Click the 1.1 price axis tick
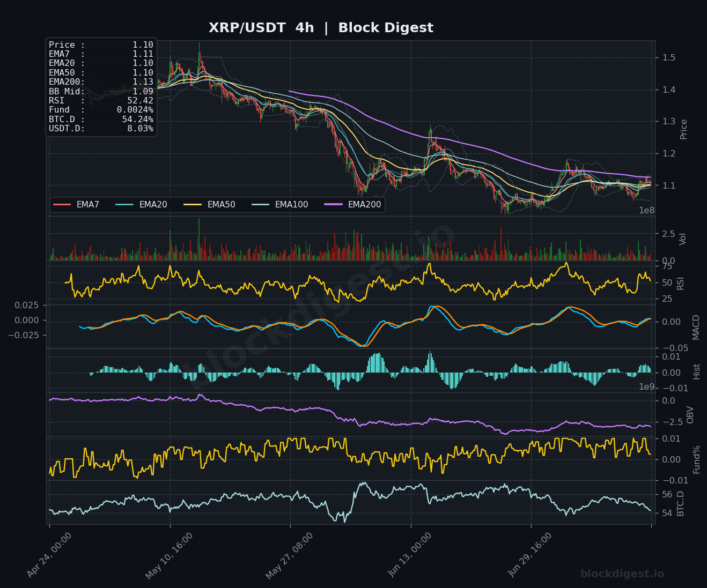 click(668, 186)
